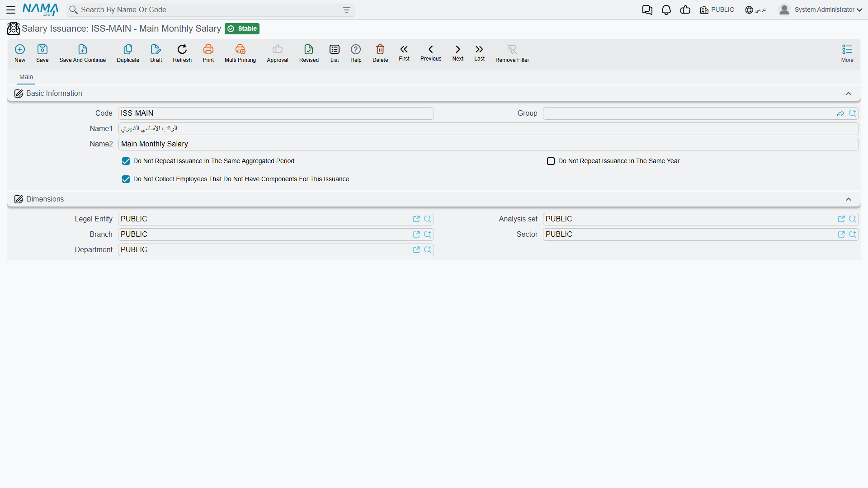Click the Approval thumbs-up icon

(x=278, y=49)
